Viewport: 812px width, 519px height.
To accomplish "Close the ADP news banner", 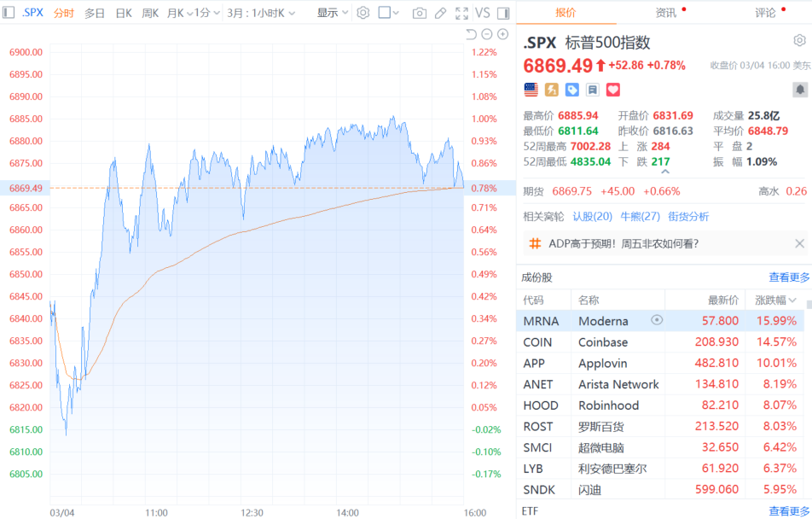I will click(799, 243).
